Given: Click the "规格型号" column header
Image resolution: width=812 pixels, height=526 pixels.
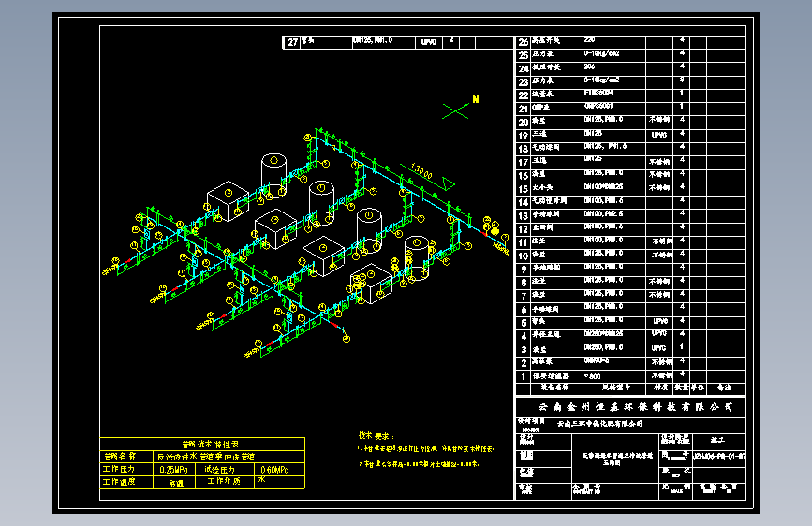Looking at the screenshot, I should (615, 387).
